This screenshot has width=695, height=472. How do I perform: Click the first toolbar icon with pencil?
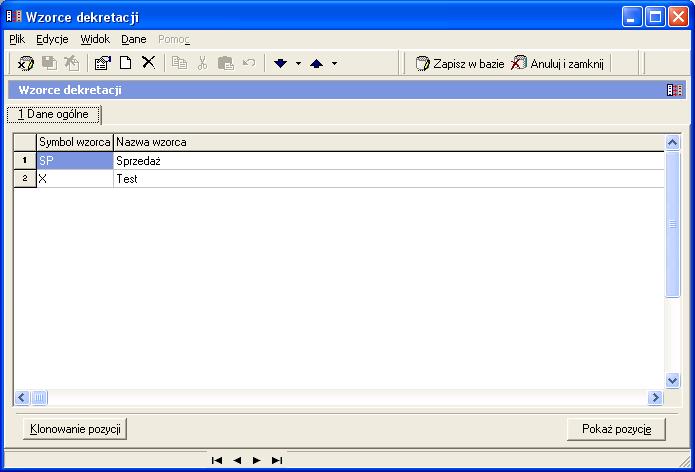tap(26, 63)
